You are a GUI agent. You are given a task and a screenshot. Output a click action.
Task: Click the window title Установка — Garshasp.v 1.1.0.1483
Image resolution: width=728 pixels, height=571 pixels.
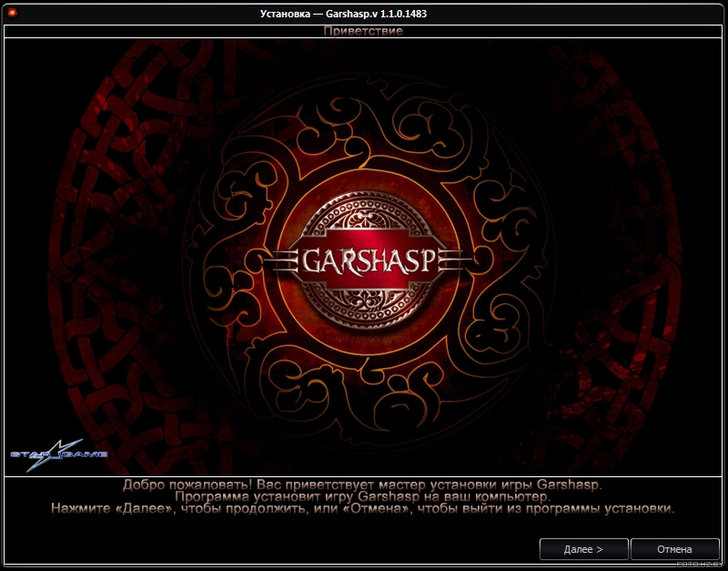click(x=344, y=14)
